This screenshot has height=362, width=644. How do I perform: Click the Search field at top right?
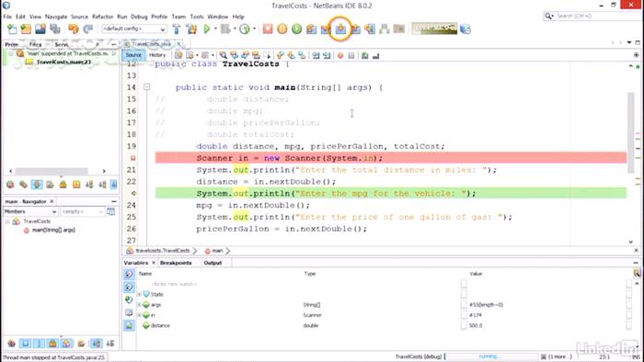591,16
